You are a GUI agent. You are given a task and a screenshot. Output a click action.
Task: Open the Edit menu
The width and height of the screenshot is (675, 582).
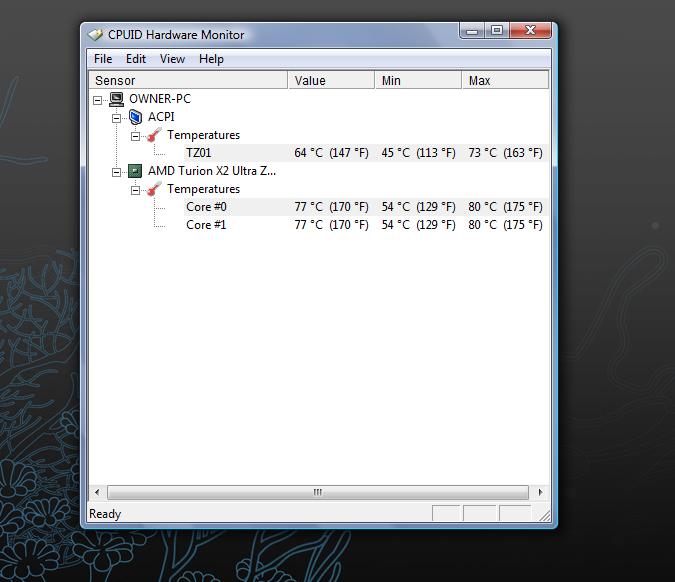click(x=136, y=59)
